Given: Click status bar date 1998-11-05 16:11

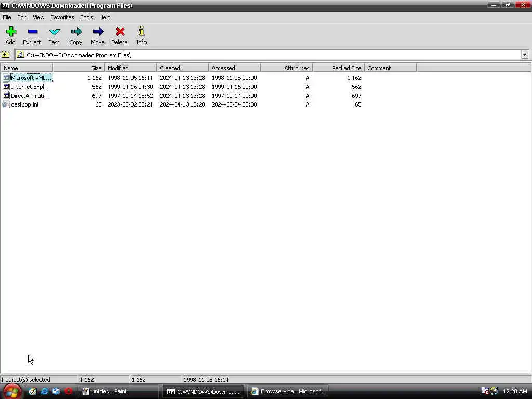Looking at the screenshot, I should (206, 380).
